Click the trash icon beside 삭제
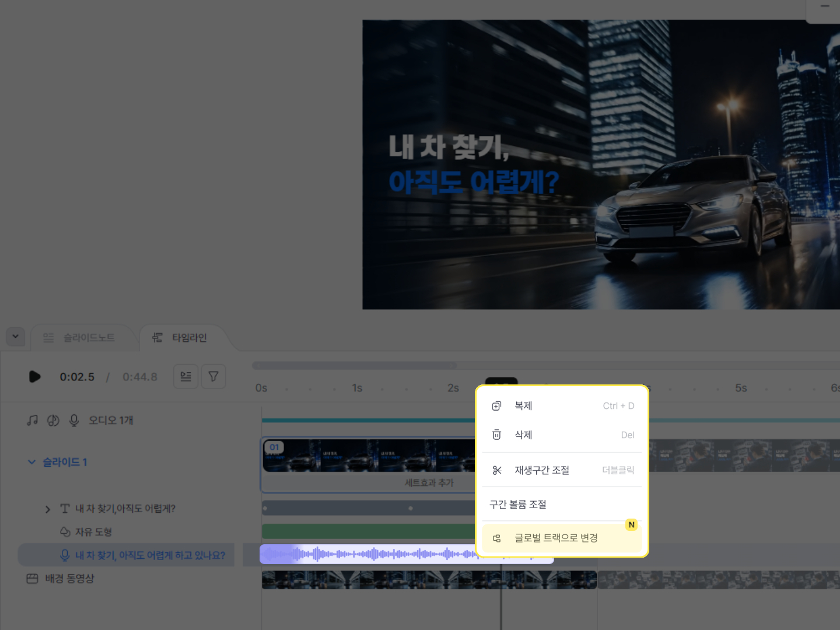 click(x=496, y=435)
